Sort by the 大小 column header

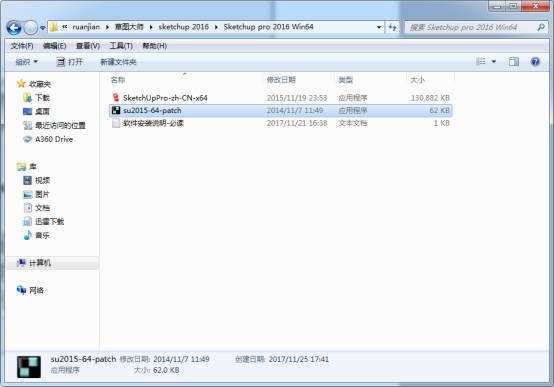click(417, 80)
